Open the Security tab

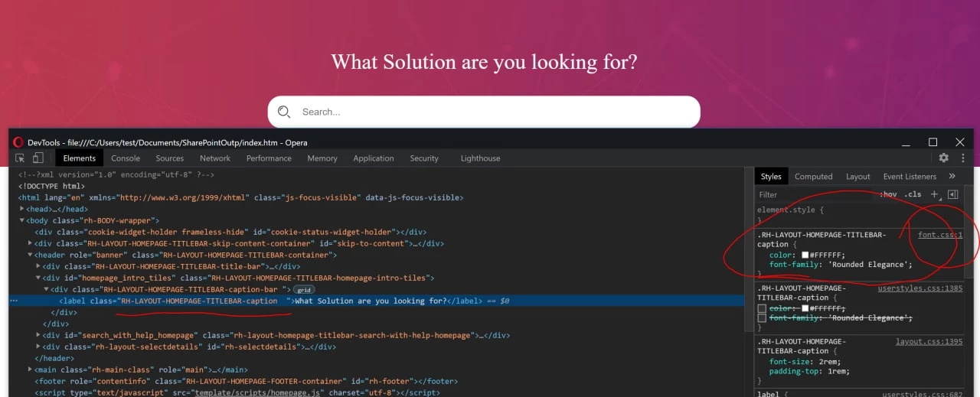pos(424,158)
